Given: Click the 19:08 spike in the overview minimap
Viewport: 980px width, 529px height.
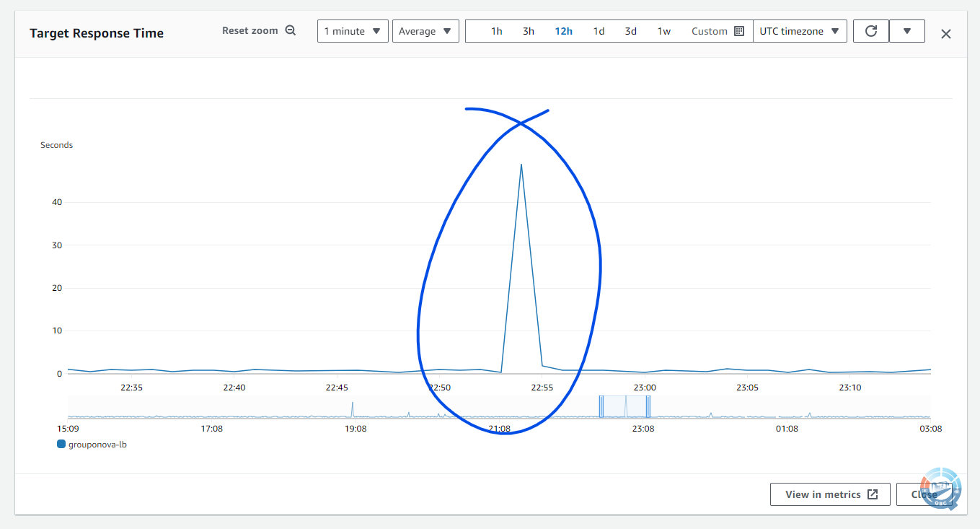Looking at the screenshot, I should pyautogui.click(x=353, y=408).
